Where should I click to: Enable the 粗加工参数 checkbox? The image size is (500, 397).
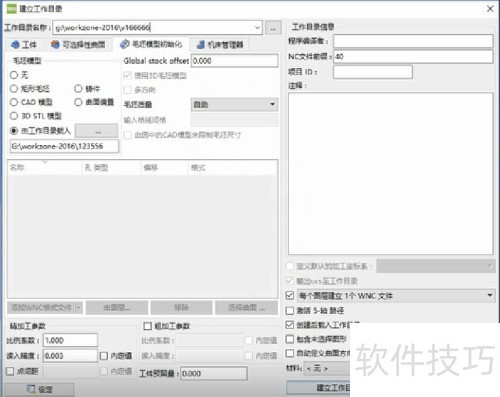point(147,326)
